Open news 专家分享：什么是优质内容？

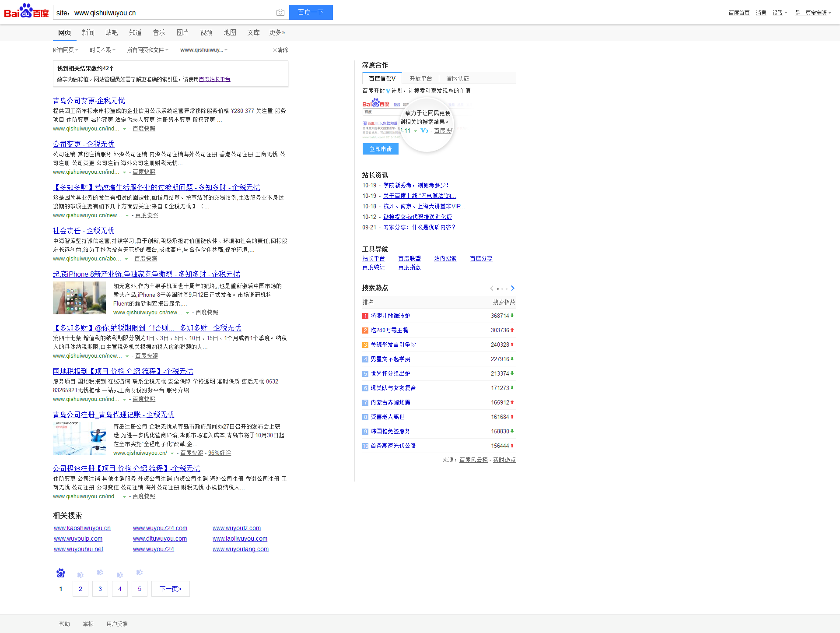[x=420, y=228]
